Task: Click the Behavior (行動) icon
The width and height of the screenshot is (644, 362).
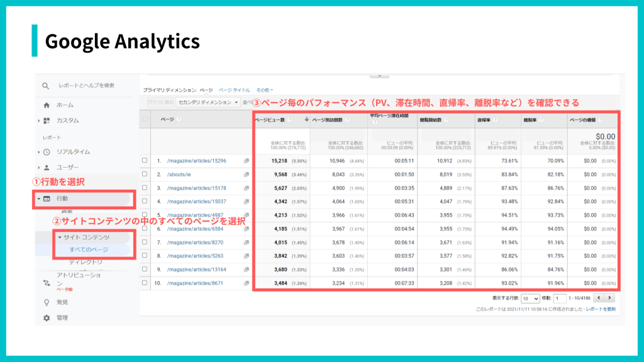Action: (47, 199)
